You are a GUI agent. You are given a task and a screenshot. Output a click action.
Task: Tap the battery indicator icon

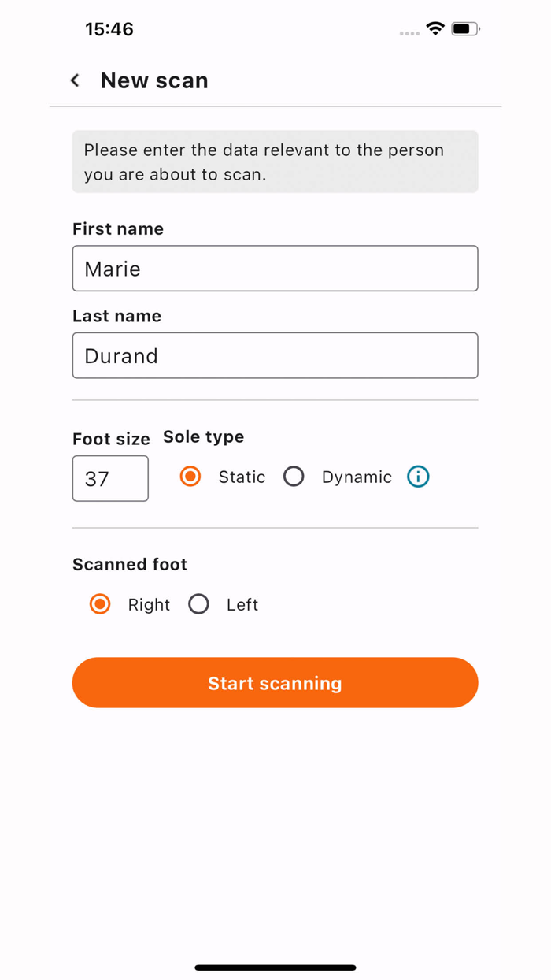click(x=465, y=29)
